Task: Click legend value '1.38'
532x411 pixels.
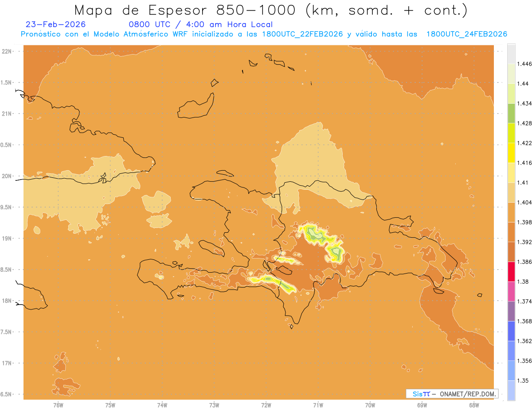Action: (523, 282)
